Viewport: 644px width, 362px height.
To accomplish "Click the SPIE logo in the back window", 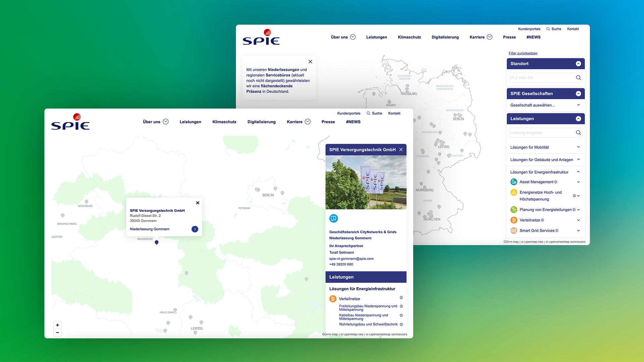I will click(261, 37).
